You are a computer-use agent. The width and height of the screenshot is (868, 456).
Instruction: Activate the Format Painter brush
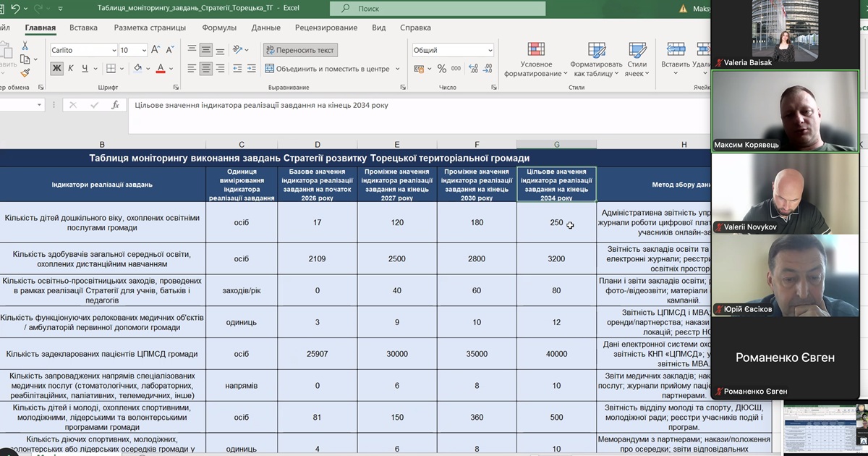pos(25,72)
